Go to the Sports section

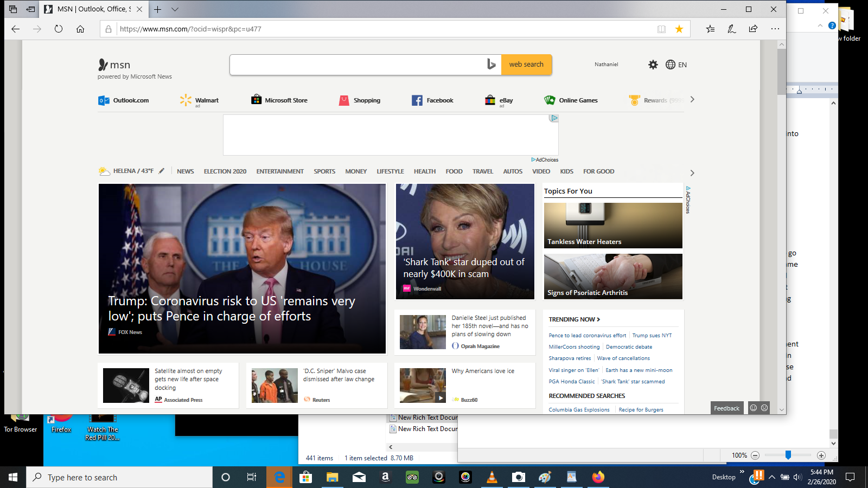[x=324, y=171]
